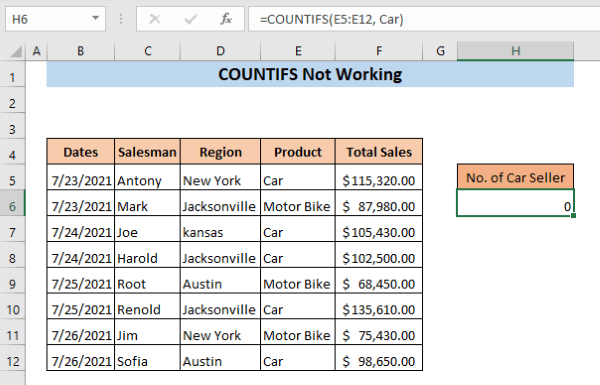Image resolution: width=600 pixels, height=385 pixels.
Task: Click result cell H6 showing 0
Action: tap(515, 203)
